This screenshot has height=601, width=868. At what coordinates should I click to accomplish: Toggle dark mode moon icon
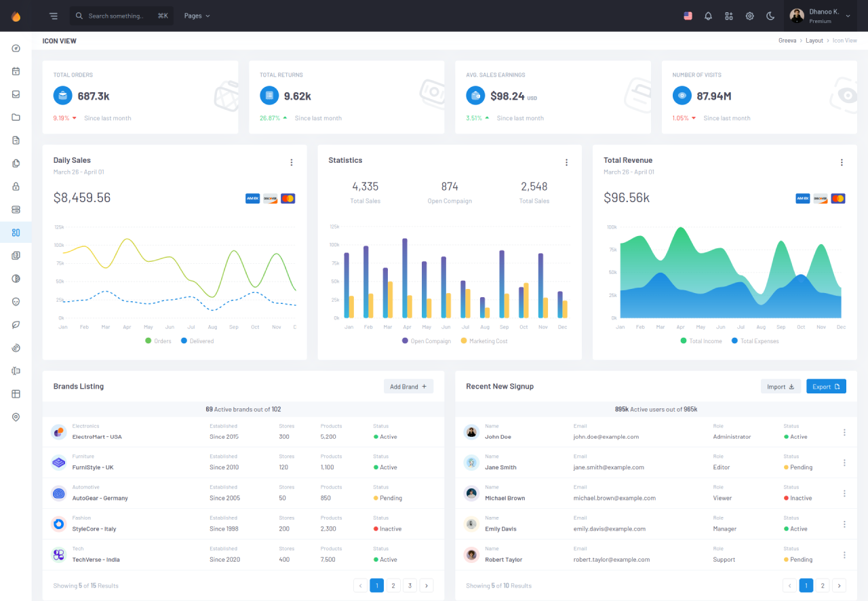770,16
